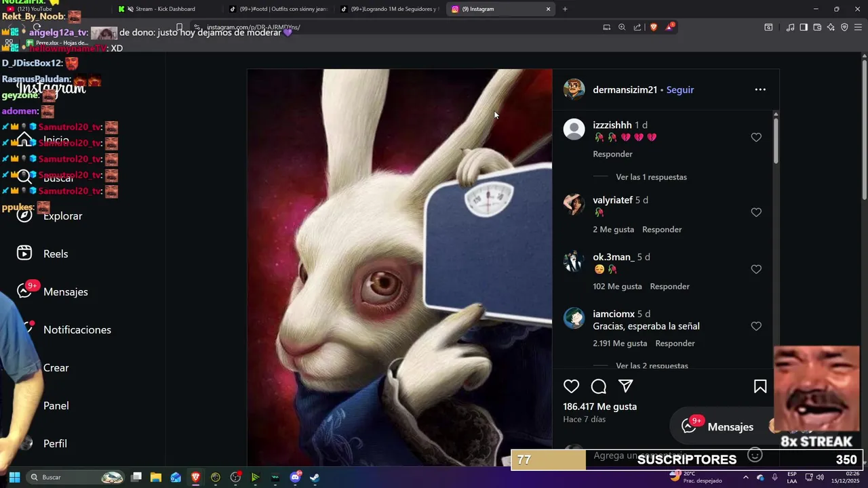Select Crear in Instagram's sidebar

point(56,367)
